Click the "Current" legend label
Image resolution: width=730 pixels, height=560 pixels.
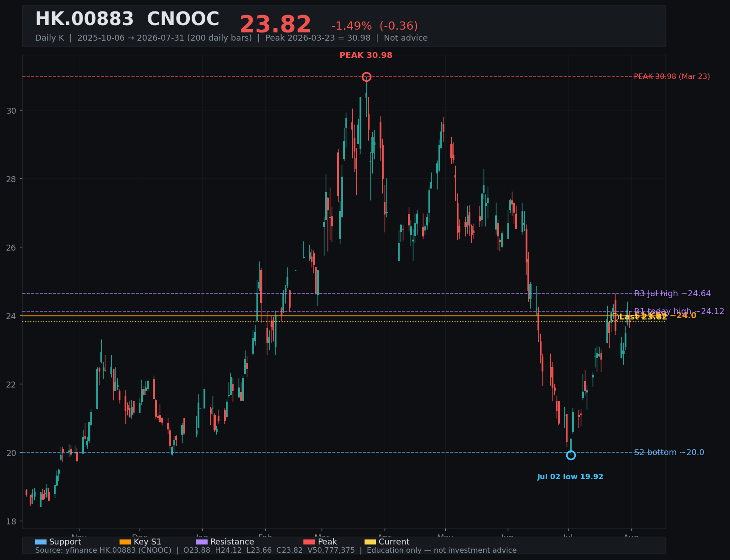click(394, 542)
